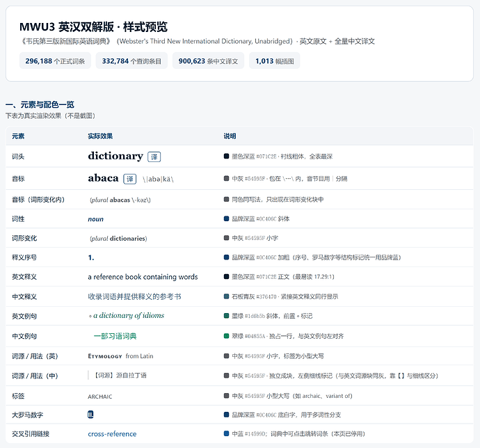Image resolution: width=480 pixels, height=448 pixels.
Task: Click the 译 button next to dictionary
Action: click(154, 157)
